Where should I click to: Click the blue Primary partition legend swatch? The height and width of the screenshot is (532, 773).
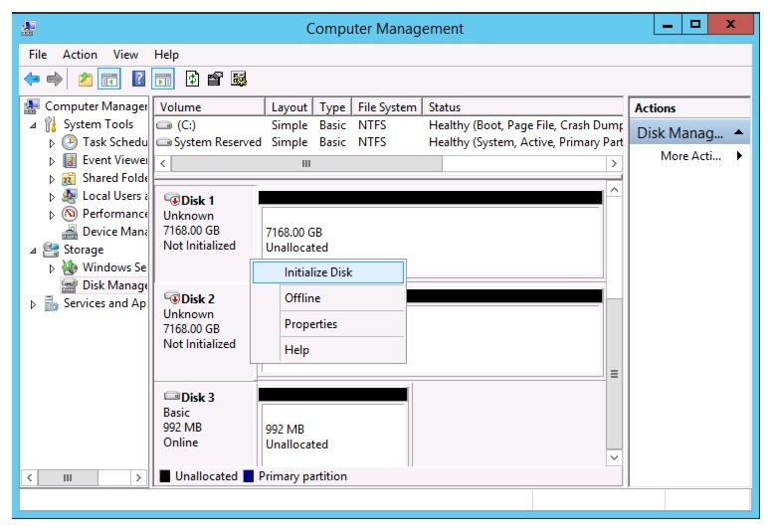pyautogui.click(x=249, y=476)
